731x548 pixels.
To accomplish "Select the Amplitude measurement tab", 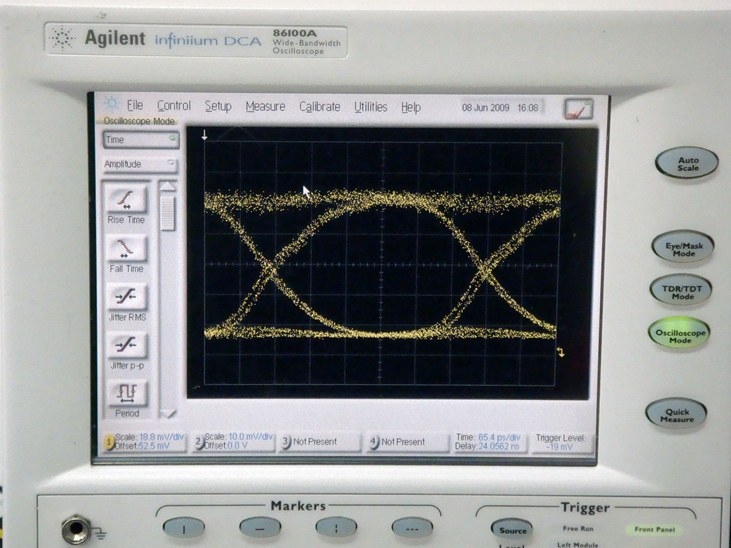I will coord(139,164).
